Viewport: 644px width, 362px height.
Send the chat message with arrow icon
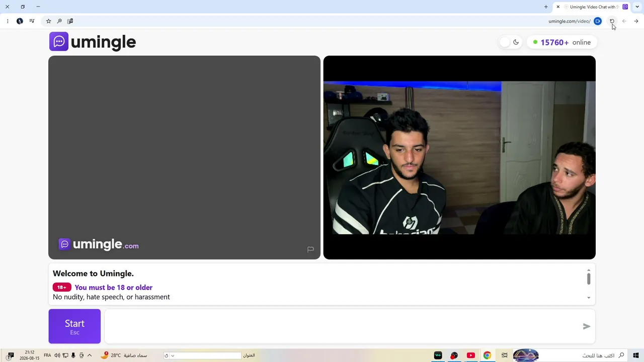pos(587,326)
